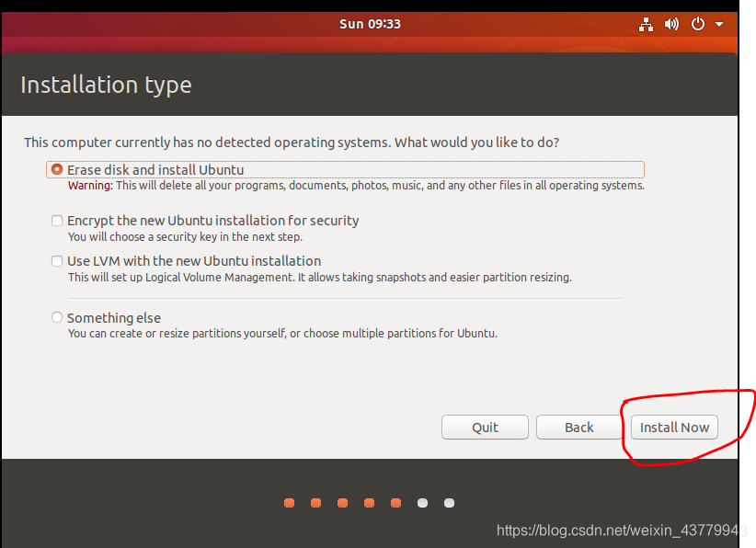
Task: Click the 'Installation type' heading
Action: coord(106,85)
